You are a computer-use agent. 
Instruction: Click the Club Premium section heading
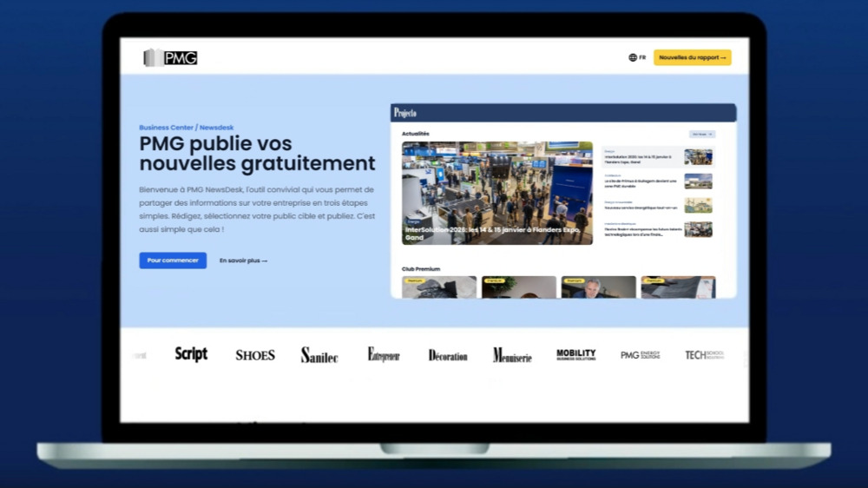coord(421,268)
